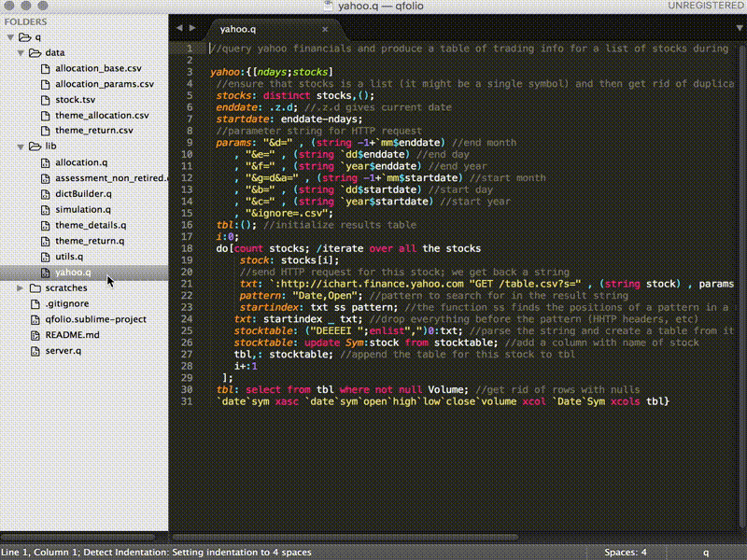747x560 pixels.
Task: Click the 'startdate: enddate-ndays;' code line
Action: 289,119
